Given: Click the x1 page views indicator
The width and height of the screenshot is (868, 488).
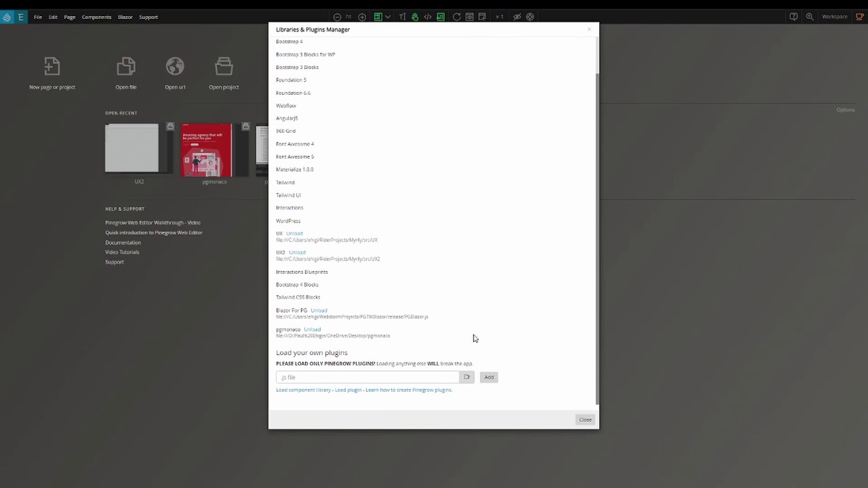Looking at the screenshot, I should 499,17.
